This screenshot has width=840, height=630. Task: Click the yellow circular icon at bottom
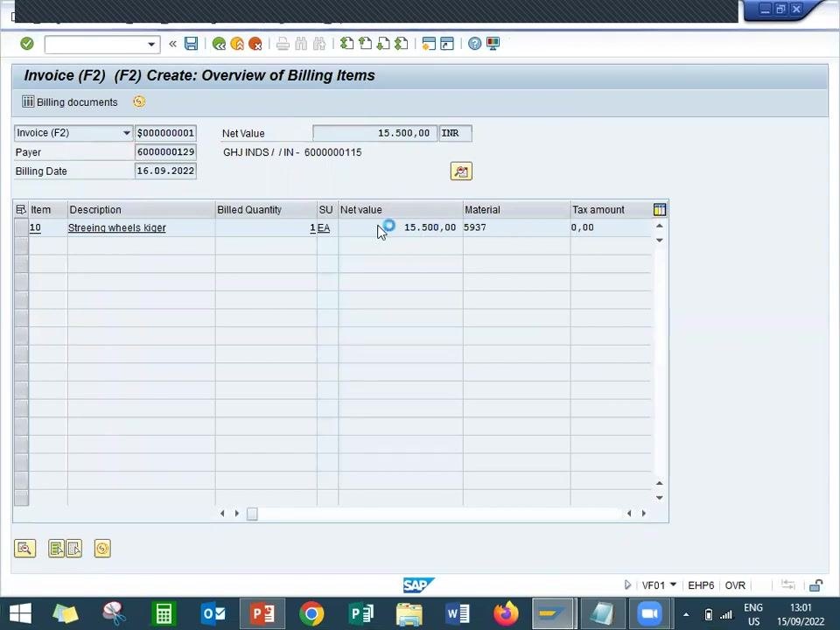coord(102,549)
